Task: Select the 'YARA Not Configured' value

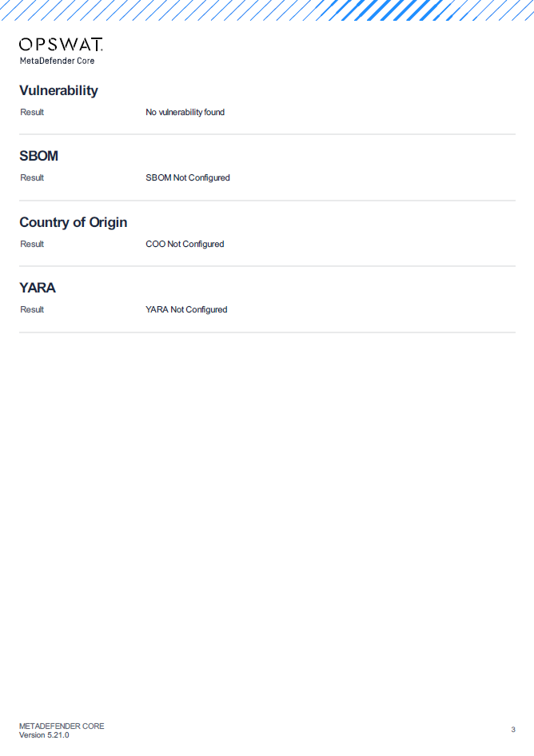Action: coord(186,309)
